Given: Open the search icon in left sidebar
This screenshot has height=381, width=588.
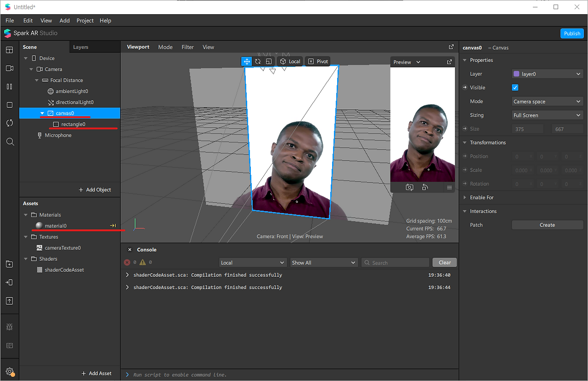Looking at the screenshot, I should (10, 142).
